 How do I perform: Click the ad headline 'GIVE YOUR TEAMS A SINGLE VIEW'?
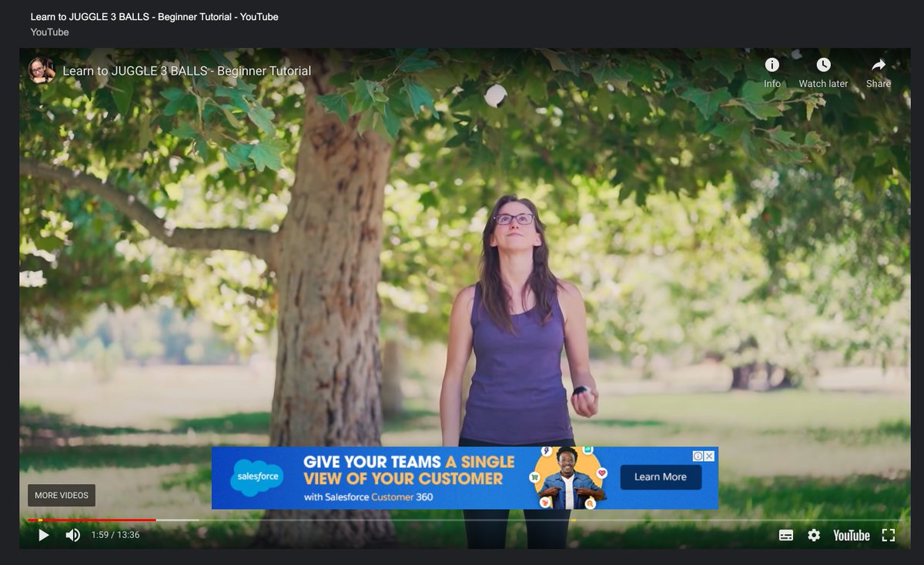point(409,470)
